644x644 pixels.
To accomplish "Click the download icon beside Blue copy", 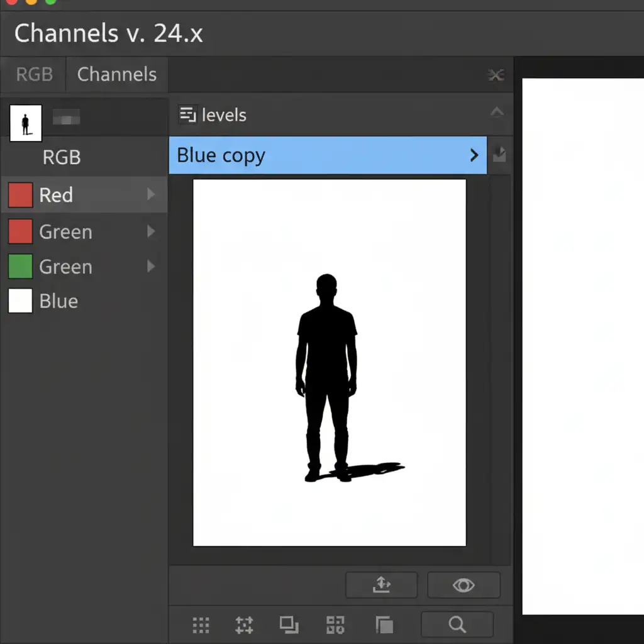I will (499, 155).
